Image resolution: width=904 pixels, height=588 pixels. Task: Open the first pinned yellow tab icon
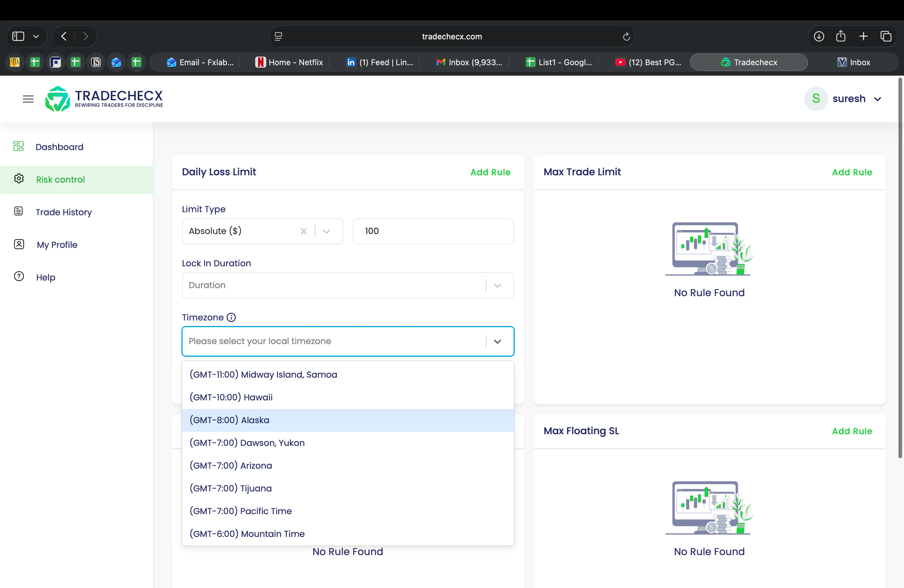(15, 62)
